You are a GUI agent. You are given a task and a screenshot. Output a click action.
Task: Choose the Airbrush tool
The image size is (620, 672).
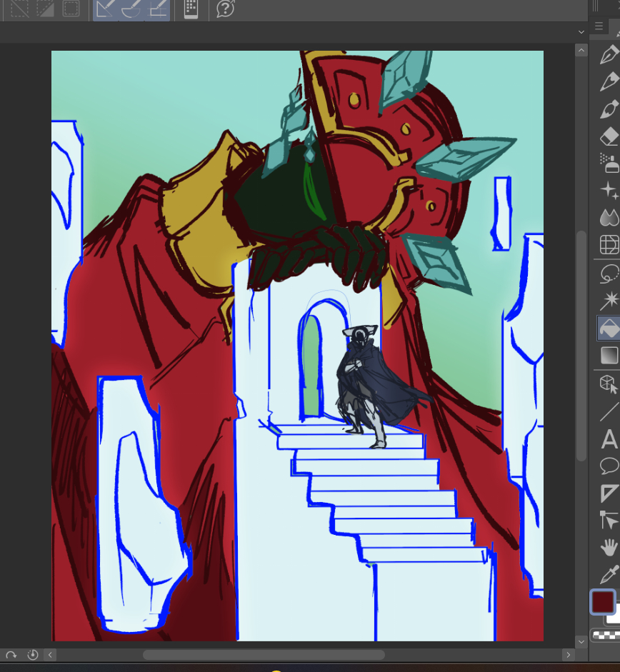[609, 163]
